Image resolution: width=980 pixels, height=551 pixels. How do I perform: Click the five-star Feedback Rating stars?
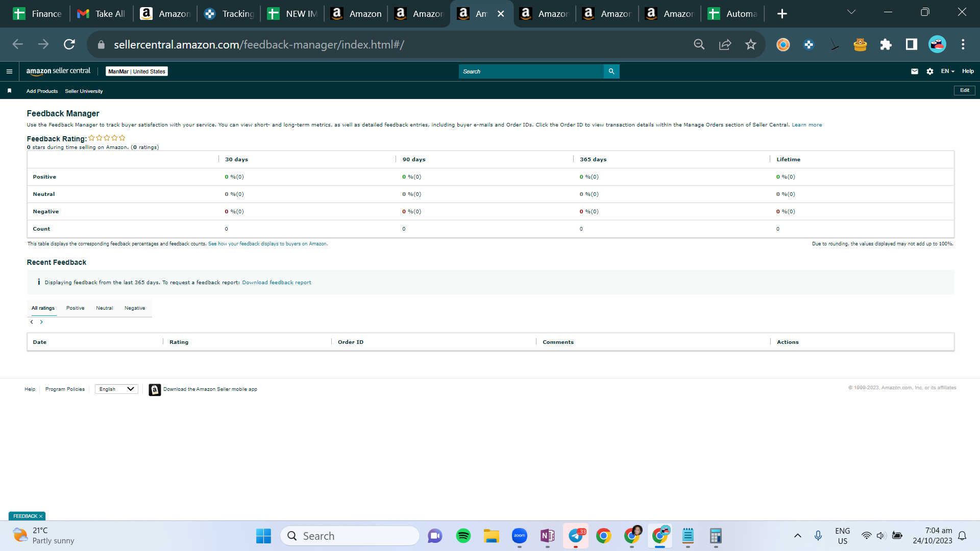point(107,138)
